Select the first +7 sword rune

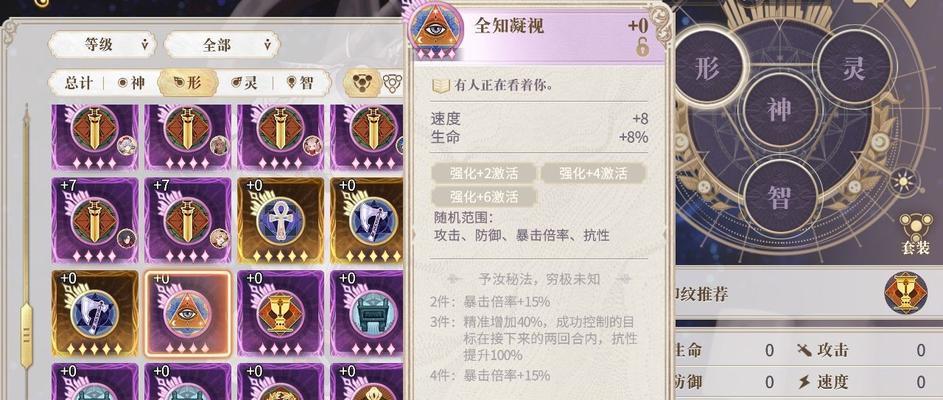pyautogui.click(x=94, y=221)
